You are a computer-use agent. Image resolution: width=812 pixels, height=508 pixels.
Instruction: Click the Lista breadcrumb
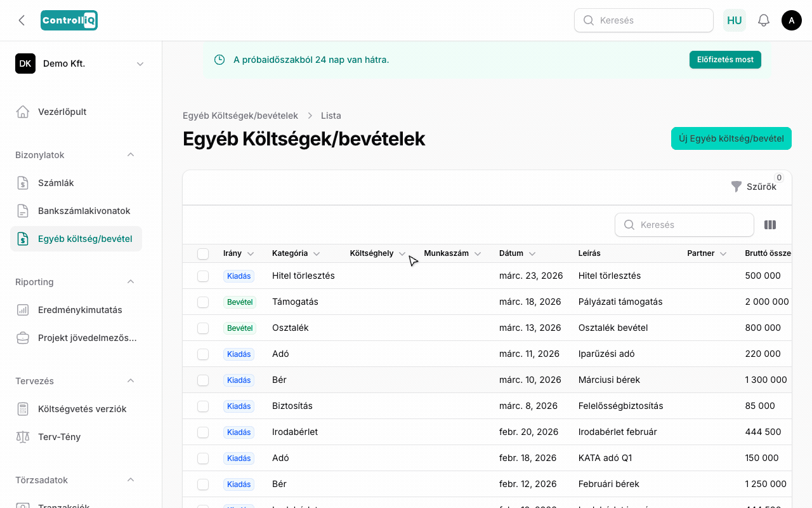(x=331, y=116)
